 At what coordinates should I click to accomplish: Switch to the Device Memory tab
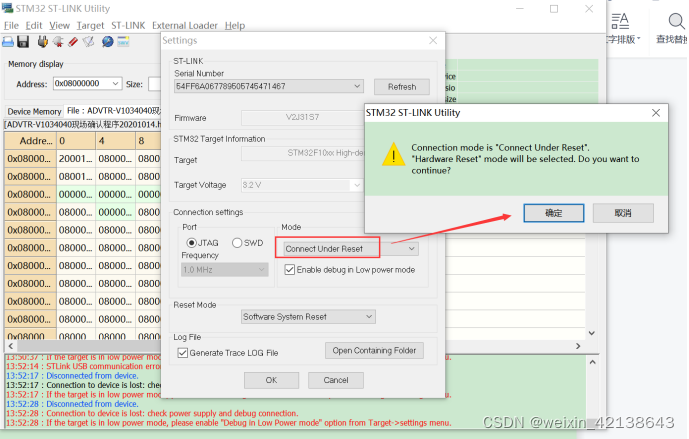[34, 112]
